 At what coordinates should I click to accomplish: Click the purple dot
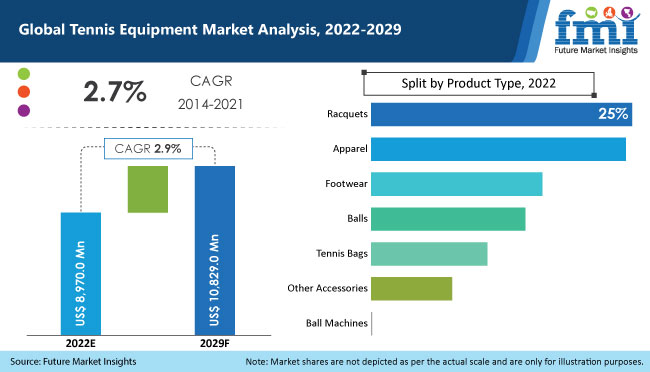coord(24,111)
